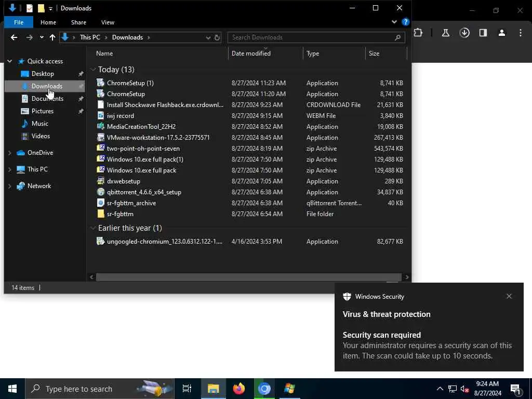Select Music in the navigation pane
The image size is (532, 399).
(x=39, y=124)
